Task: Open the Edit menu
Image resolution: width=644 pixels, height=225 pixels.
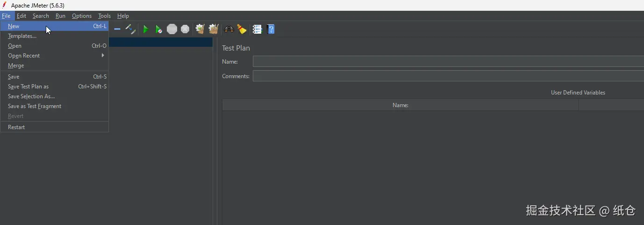Action: pos(21,16)
